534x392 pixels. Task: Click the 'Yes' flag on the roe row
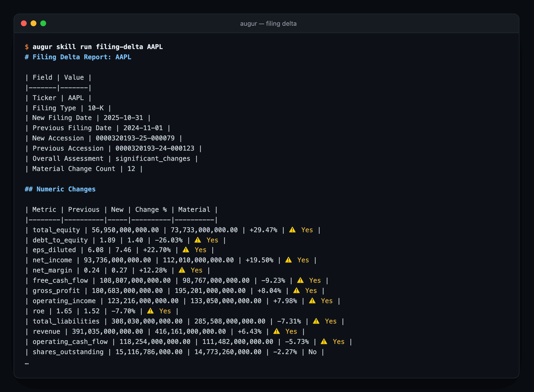(x=165, y=311)
